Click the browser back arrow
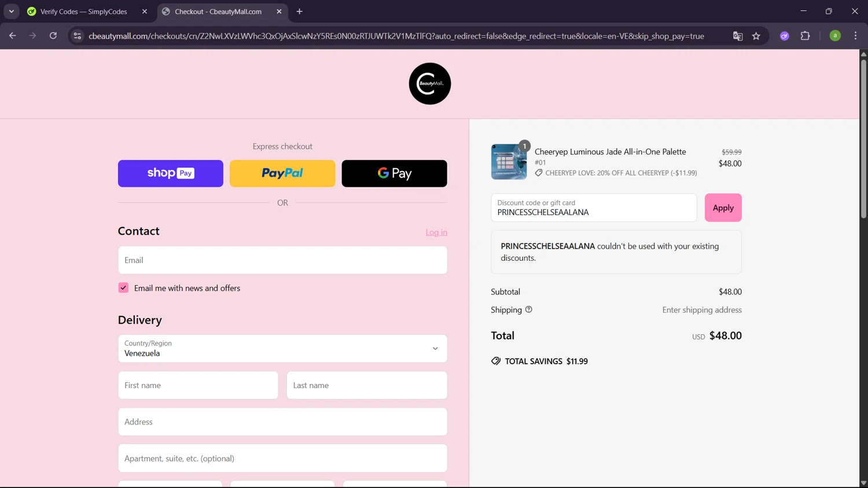This screenshot has width=868, height=488. [12, 36]
